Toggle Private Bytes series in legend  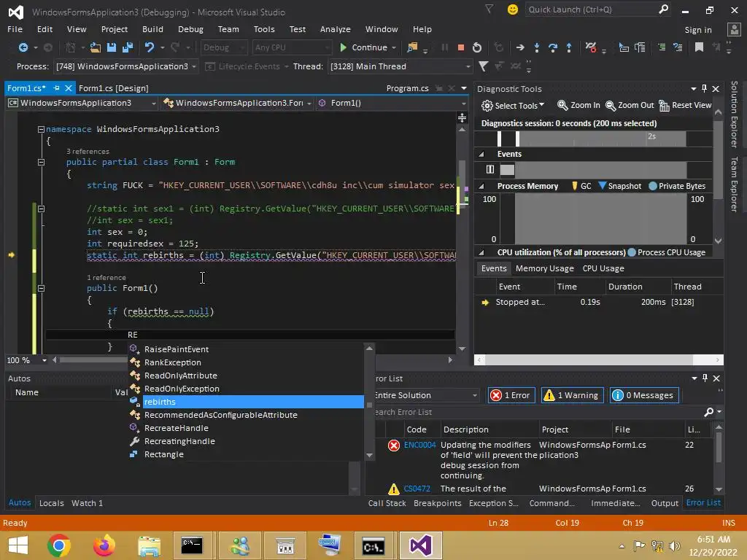677,186
